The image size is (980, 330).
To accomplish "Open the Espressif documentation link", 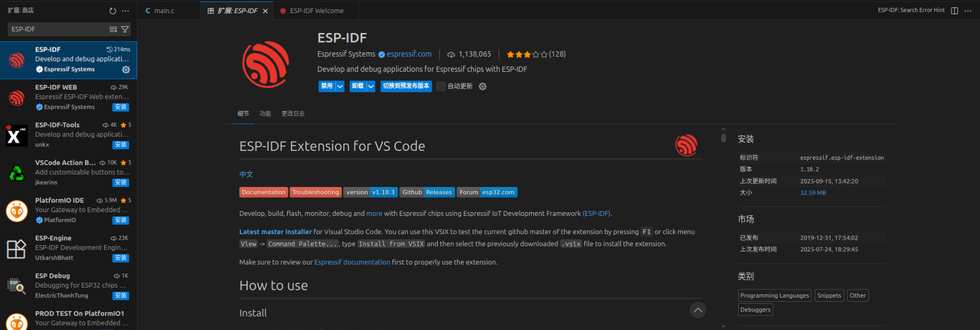I will coord(352,262).
